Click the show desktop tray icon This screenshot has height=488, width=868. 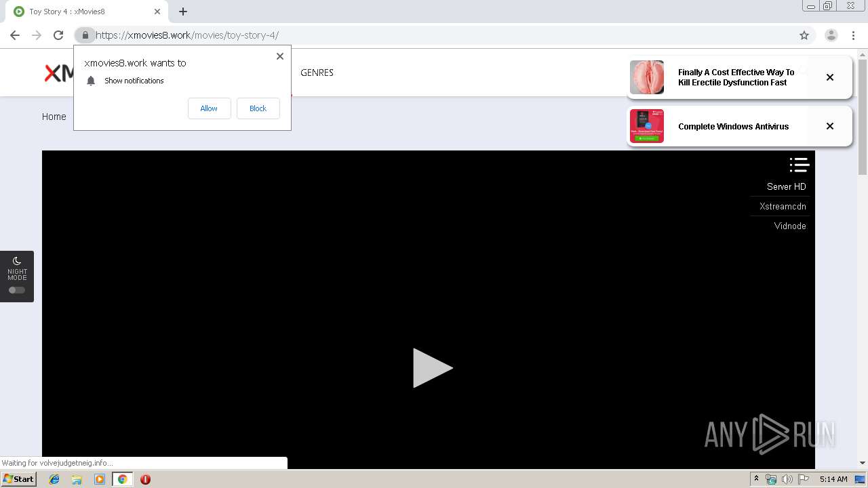[x=861, y=479]
